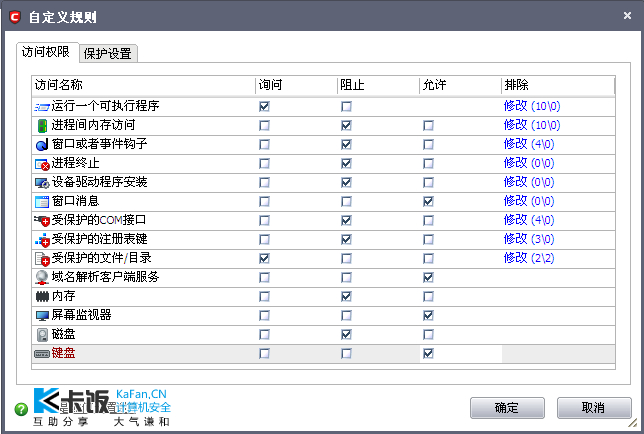Open 修改 (4\0) link for 窗口或者事件钩子
Viewport: 644px width, 434px height.
(x=529, y=144)
